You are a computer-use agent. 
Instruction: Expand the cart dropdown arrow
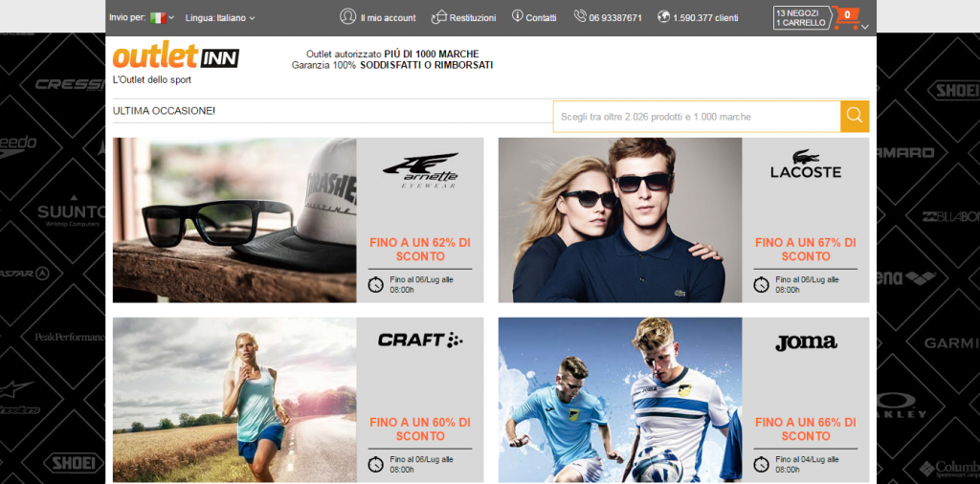864,27
